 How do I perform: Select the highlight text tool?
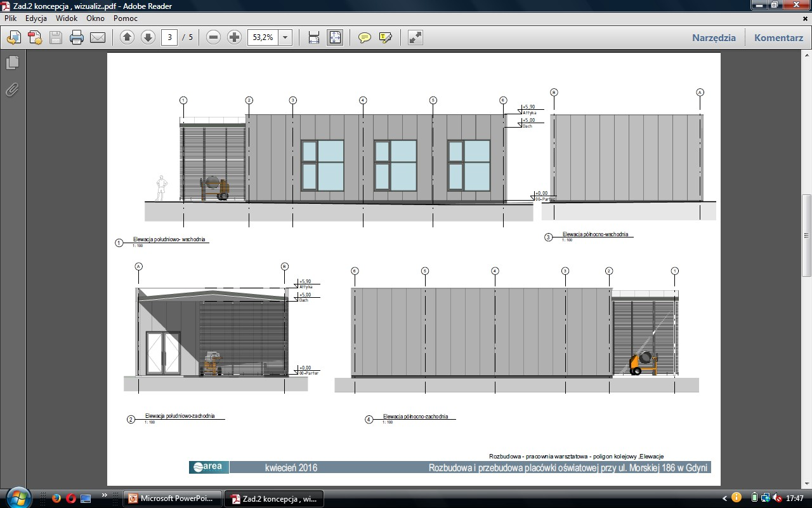point(386,37)
